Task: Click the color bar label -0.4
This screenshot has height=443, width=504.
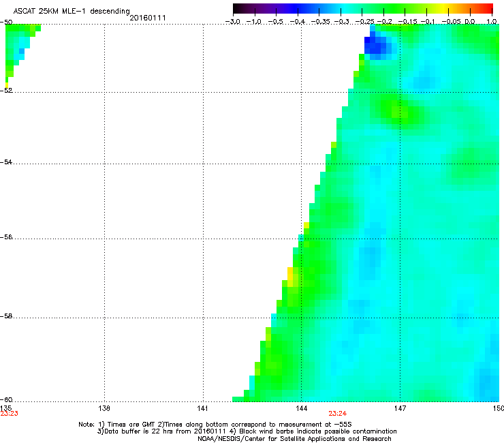Action: [x=298, y=22]
